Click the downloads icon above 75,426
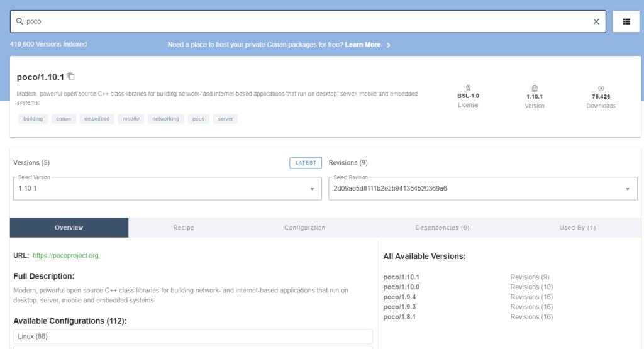 click(x=601, y=88)
